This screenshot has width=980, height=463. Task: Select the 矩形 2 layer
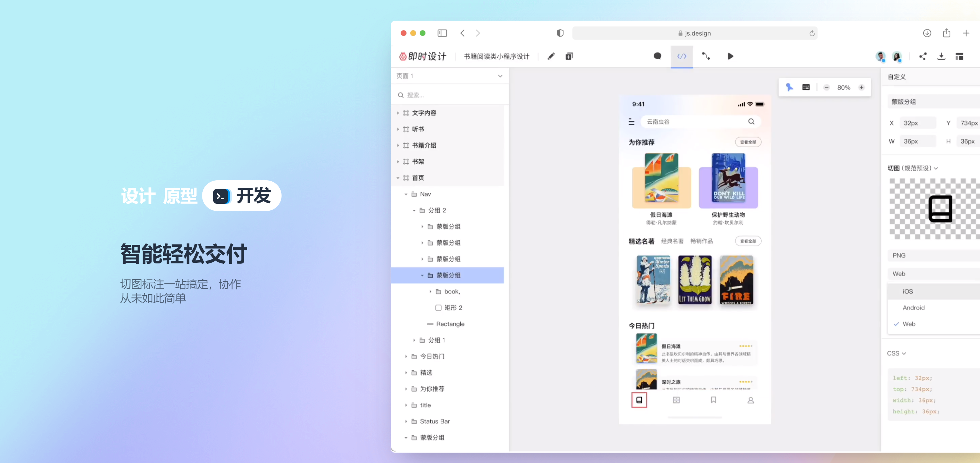point(453,308)
